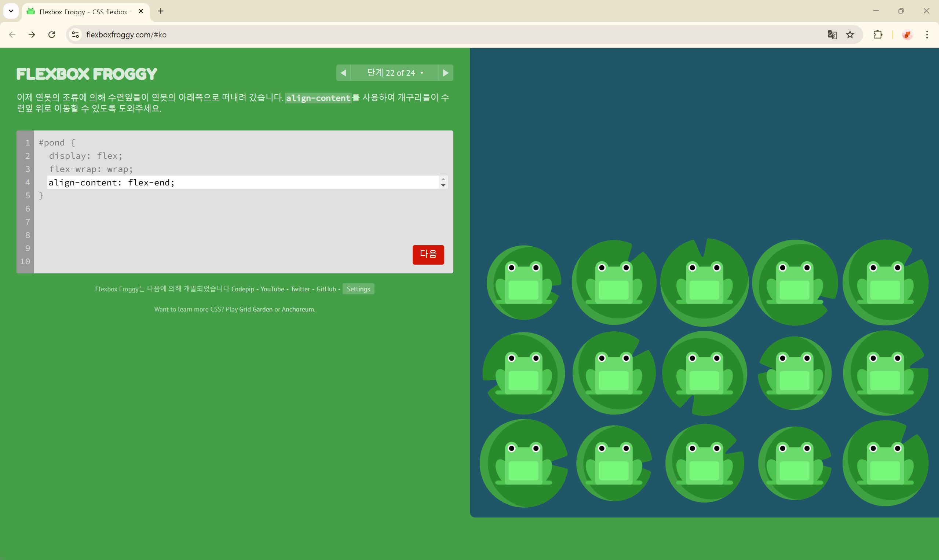The width and height of the screenshot is (939, 560).
Task: Increase the code input stepper up arrow
Action: pos(443,180)
